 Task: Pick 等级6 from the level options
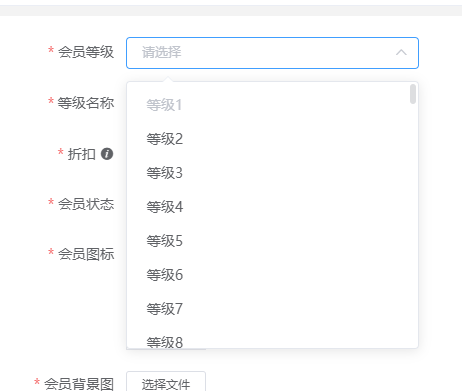coord(272,275)
